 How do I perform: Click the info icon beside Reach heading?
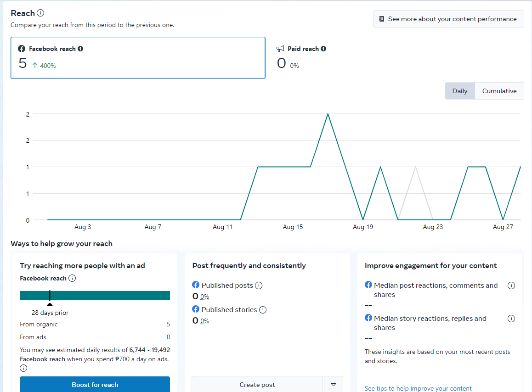point(40,13)
